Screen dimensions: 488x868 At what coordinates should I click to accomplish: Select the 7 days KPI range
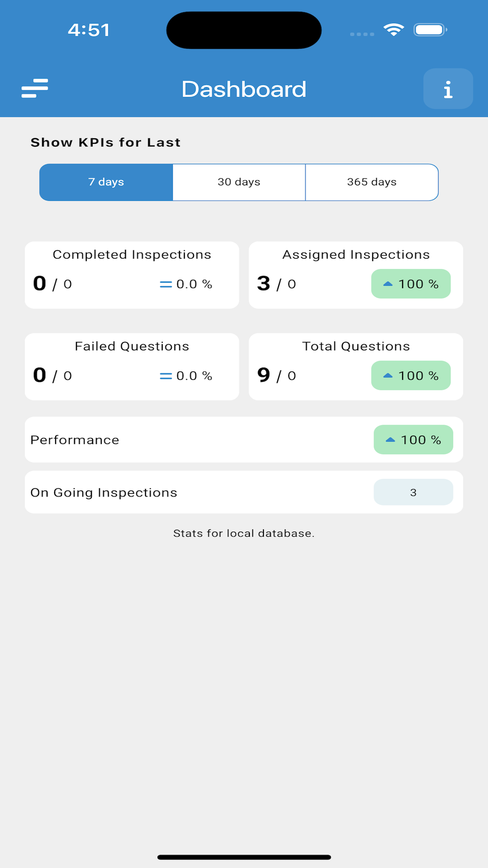106,182
